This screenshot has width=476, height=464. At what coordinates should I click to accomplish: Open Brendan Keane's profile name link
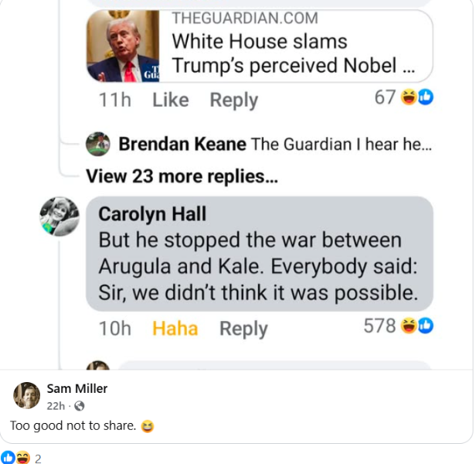(182, 144)
